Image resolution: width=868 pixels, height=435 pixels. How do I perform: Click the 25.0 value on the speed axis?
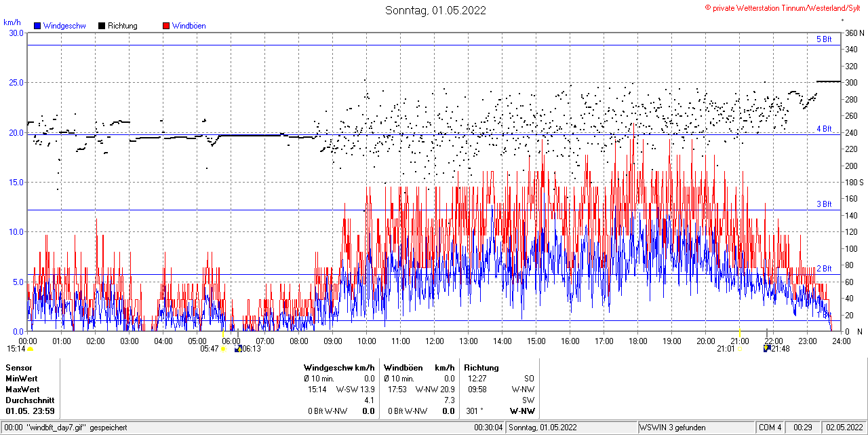coord(16,82)
